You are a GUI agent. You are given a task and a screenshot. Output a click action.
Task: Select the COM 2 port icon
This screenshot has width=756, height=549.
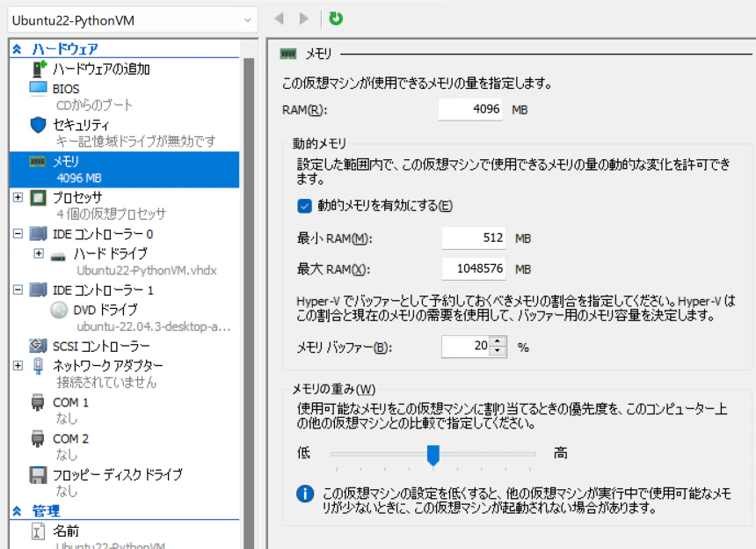38,438
